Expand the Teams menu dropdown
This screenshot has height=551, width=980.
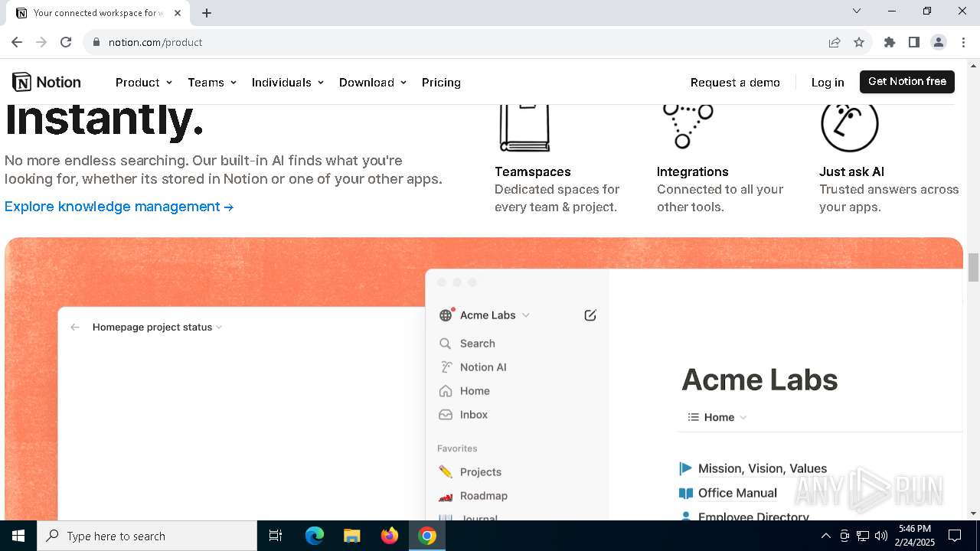point(212,82)
